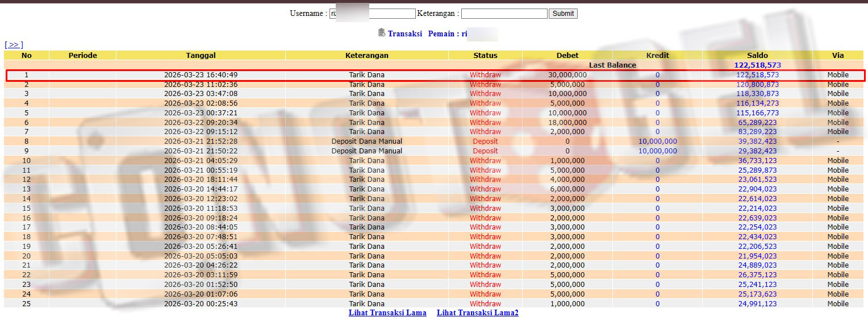
Task: Click the transaction clipboard icon
Action: [382, 33]
